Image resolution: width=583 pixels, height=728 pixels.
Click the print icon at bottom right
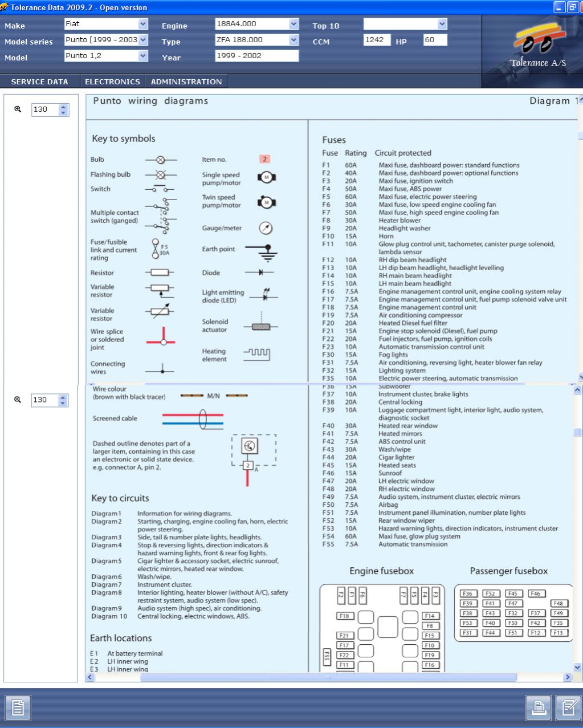(537, 707)
